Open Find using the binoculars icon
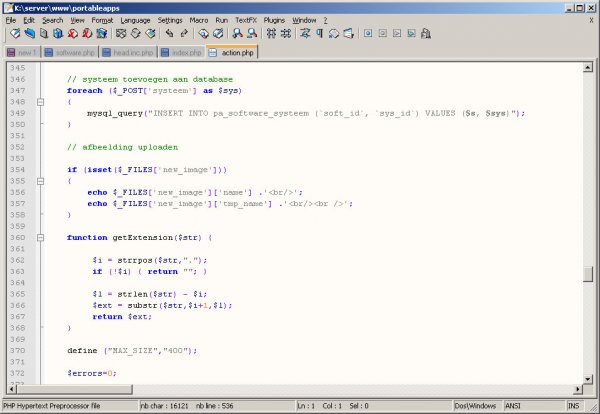Image resolution: width=600 pixels, height=414 pixels. click(204, 34)
